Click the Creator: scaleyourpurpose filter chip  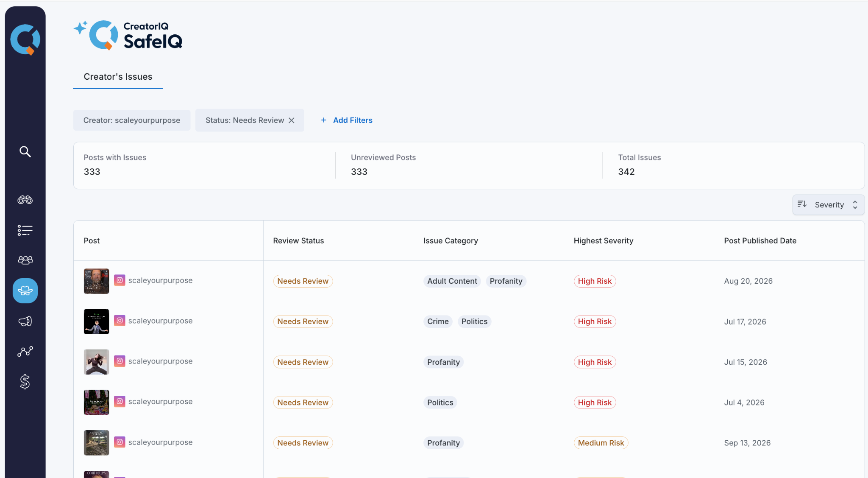click(132, 120)
